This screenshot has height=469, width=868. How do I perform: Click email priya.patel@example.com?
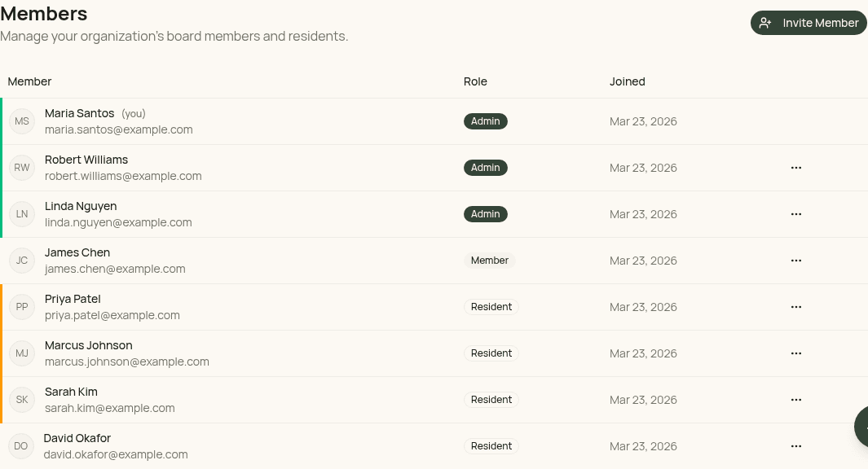112,315
